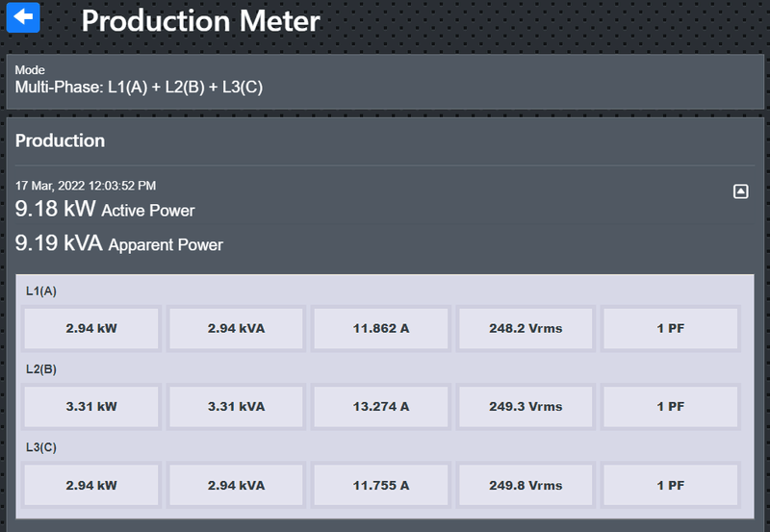Click L1(A) 2.94 kVA apparent power tile
Image resolution: width=770 pixels, height=532 pixels.
pos(236,328)
